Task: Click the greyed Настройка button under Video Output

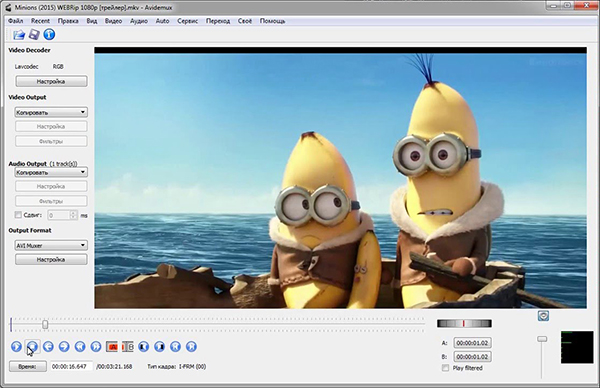Action: coord(51,126)
